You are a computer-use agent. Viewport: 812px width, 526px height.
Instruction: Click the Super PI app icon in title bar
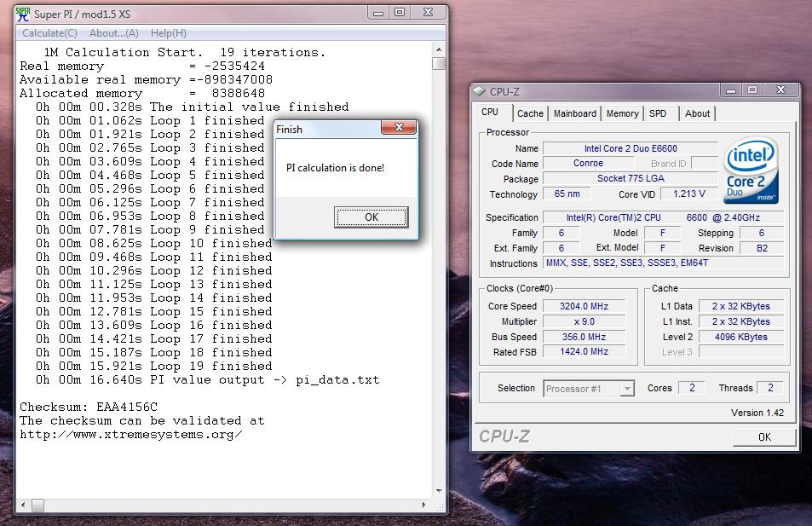click(23, 14)
